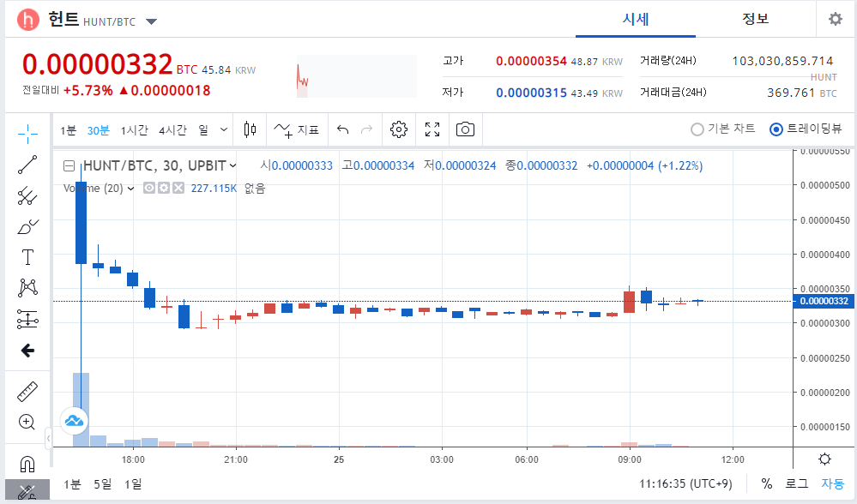Click the 전일대비 change +5.73%

tap(88, 91)
